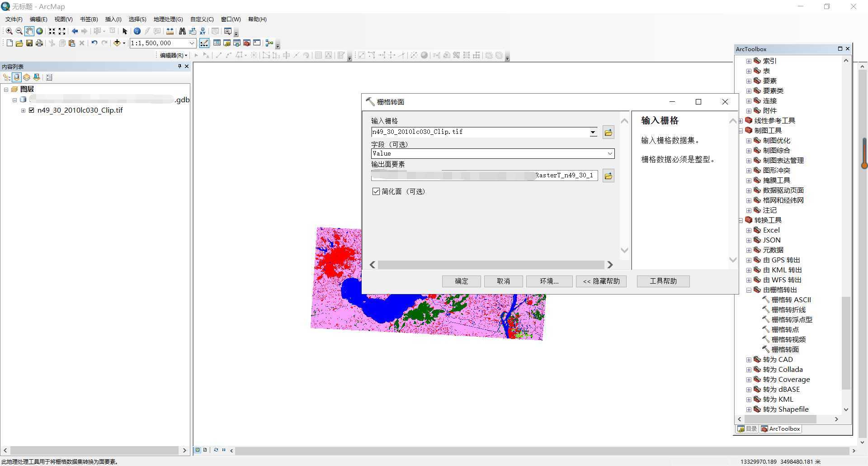Image resolution: width=868 pixels, height=466 pixels.
Task: Open the Table of Contents window icon
Action: (217, 43)
